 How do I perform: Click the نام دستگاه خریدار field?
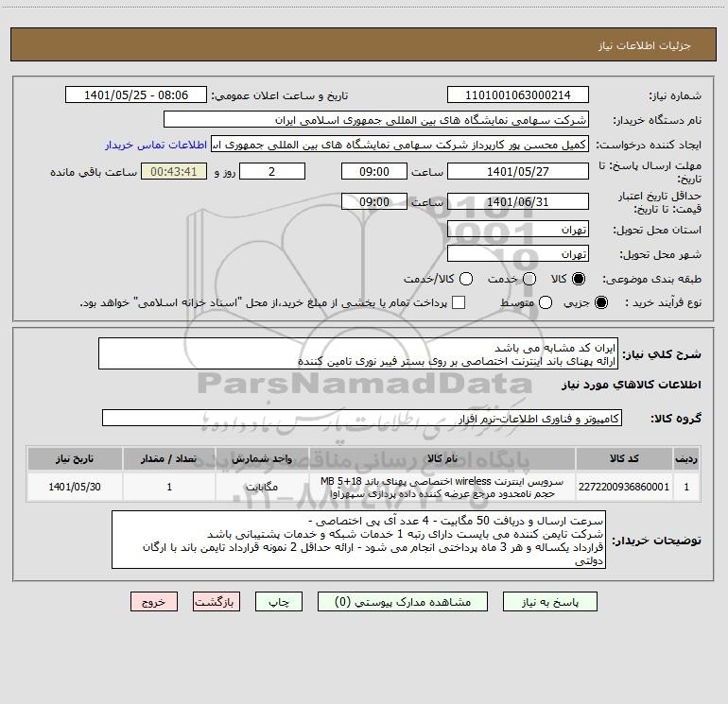point(376,120)
